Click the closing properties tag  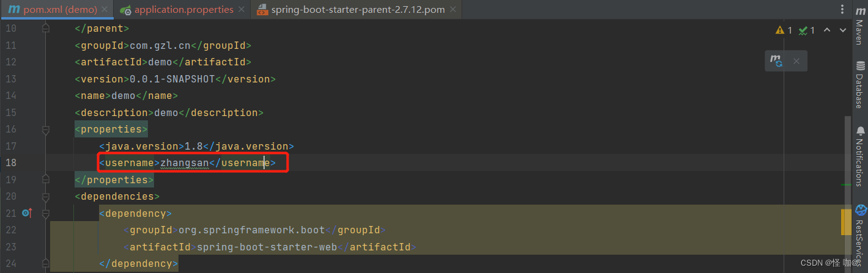pyautogui.click(x=114, y=180)
